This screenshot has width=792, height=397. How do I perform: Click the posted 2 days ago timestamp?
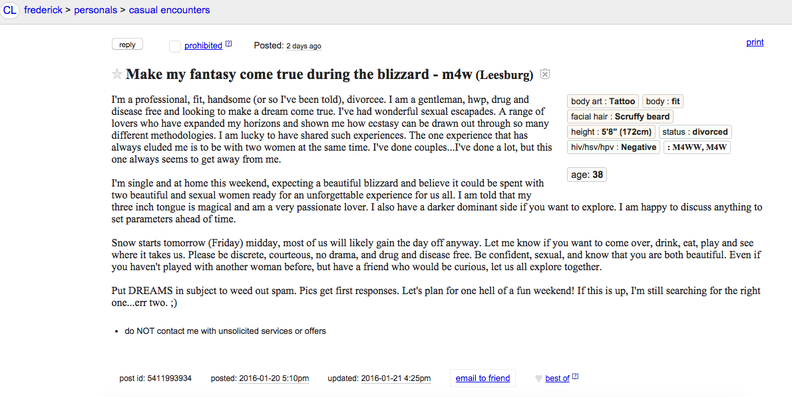coord(304,46)
